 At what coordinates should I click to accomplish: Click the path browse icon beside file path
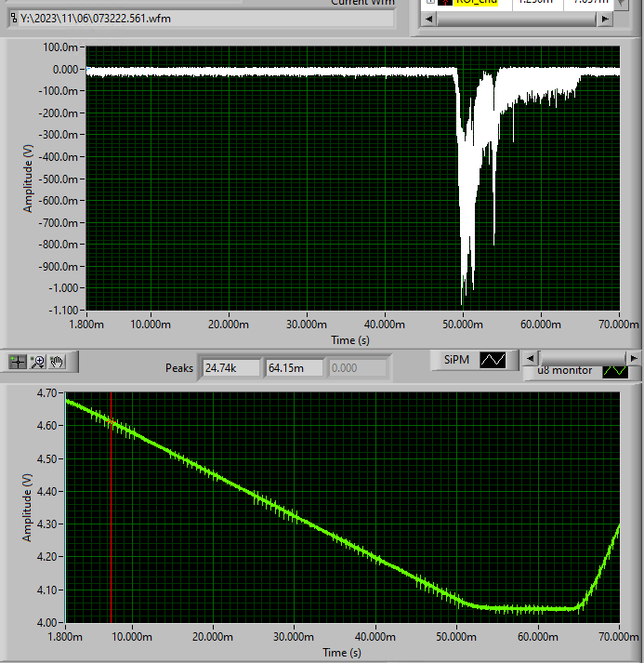pyautogui.click(x=14, y=19)
